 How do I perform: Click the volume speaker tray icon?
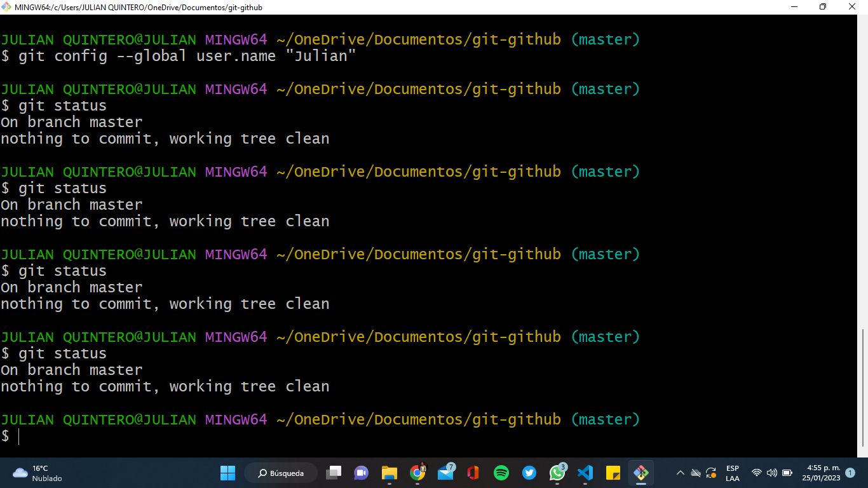click(772, 473)
